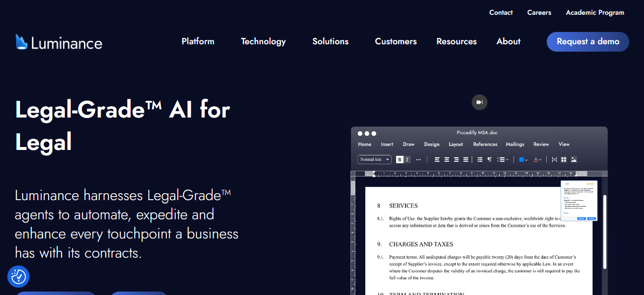Screen dimensions: 644x295
Task: Expand the font color chevron
Action: point(540,159)
